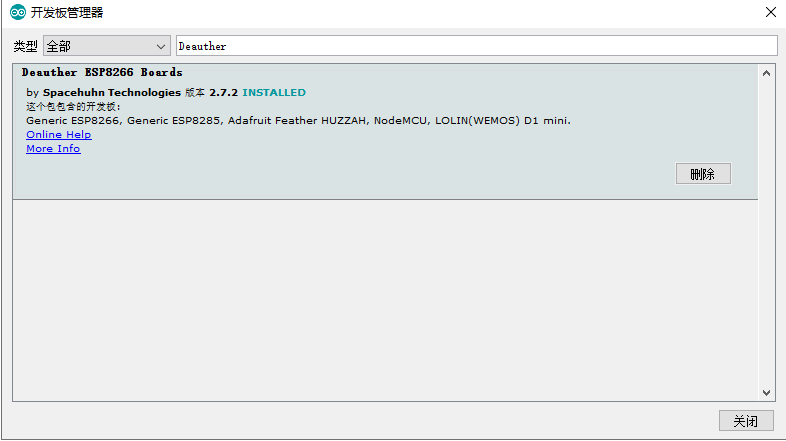Open the More Info link
This screenshot has height=441, width=786.
coord(53,149)
